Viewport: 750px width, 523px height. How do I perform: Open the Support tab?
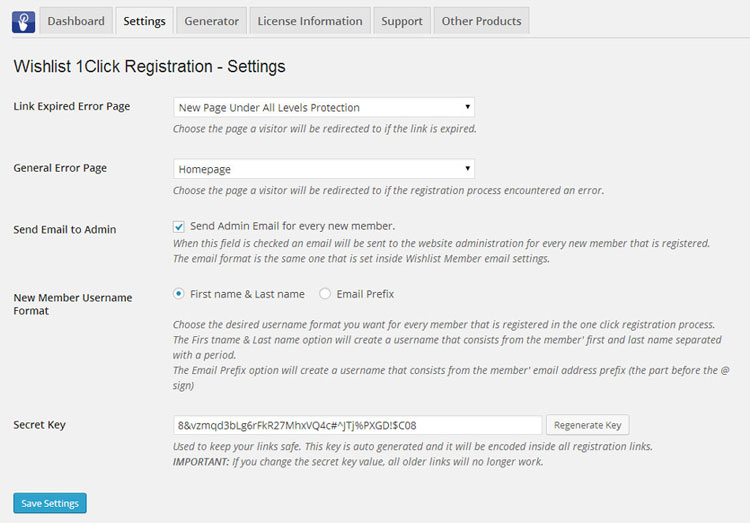click(x=402, y=21)
